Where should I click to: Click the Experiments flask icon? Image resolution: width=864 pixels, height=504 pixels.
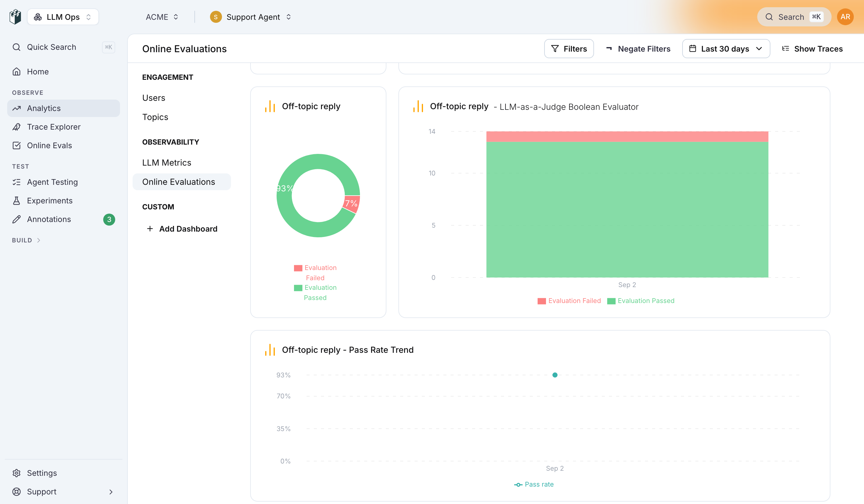tap(16, 201)
